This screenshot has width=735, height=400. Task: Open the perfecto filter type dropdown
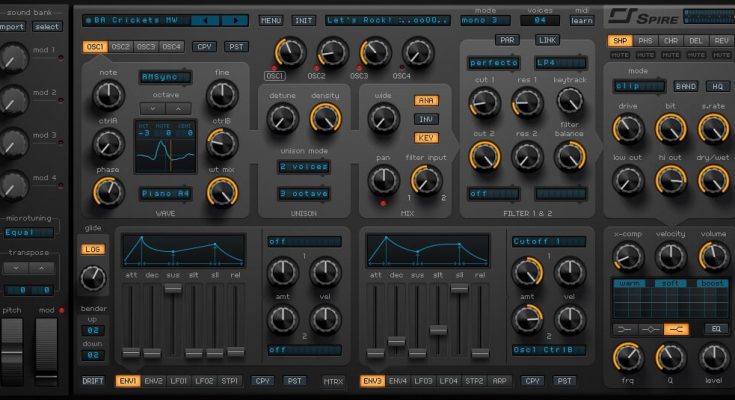[494, 62]
